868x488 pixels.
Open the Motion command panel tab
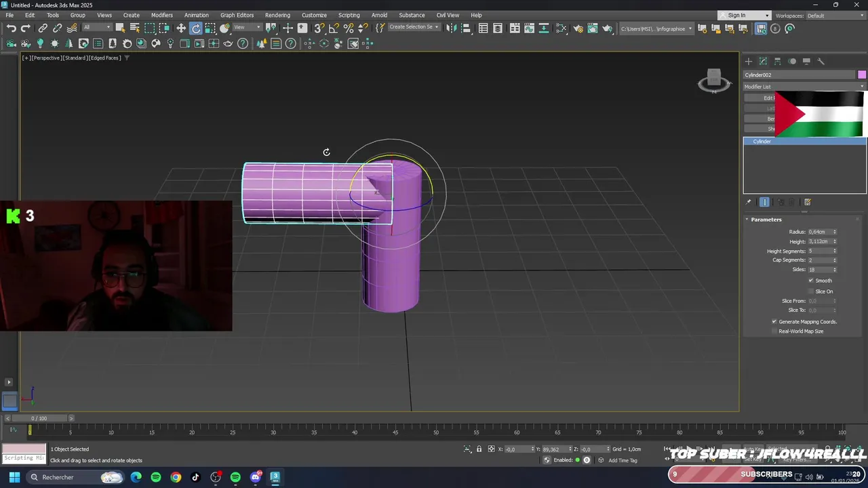click(792, 61)
